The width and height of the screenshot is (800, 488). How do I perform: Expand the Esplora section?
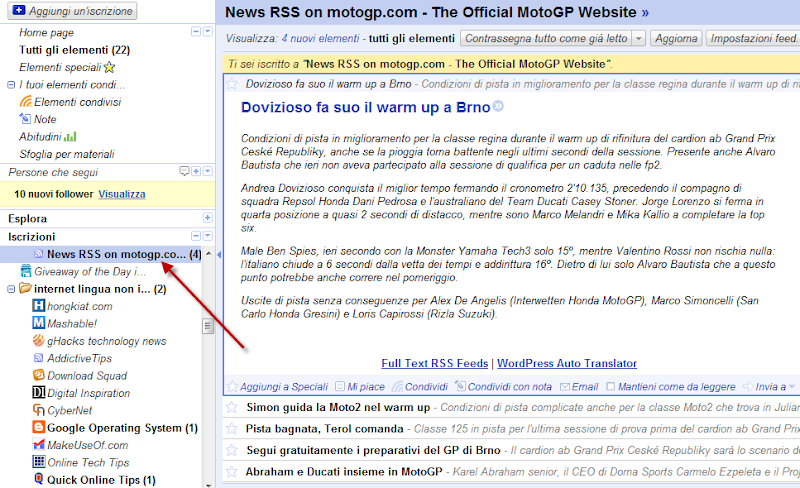(x=208, y=218)
